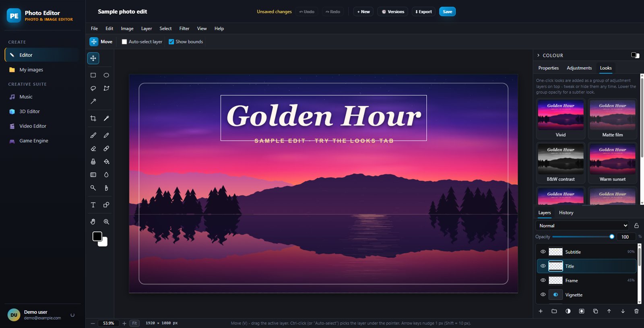Activate the crop tool

93,118
